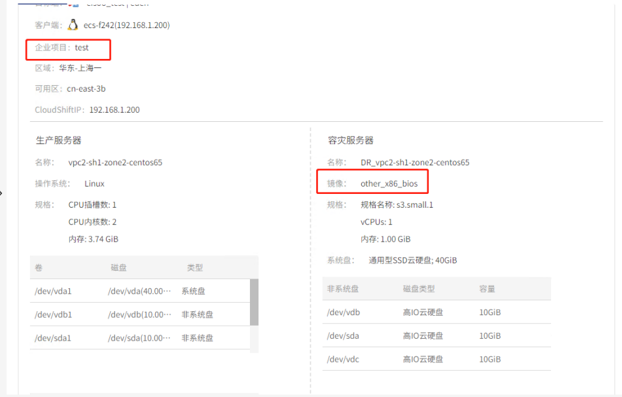Select vCPUs: 1 text
The height and width of the screenshot is (397, 622).
pos(376,222)
